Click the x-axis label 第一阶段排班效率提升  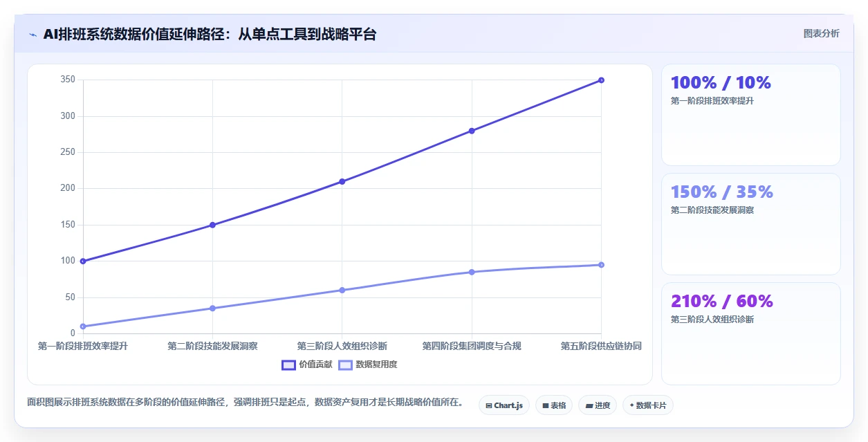click(x=83, y=346)
